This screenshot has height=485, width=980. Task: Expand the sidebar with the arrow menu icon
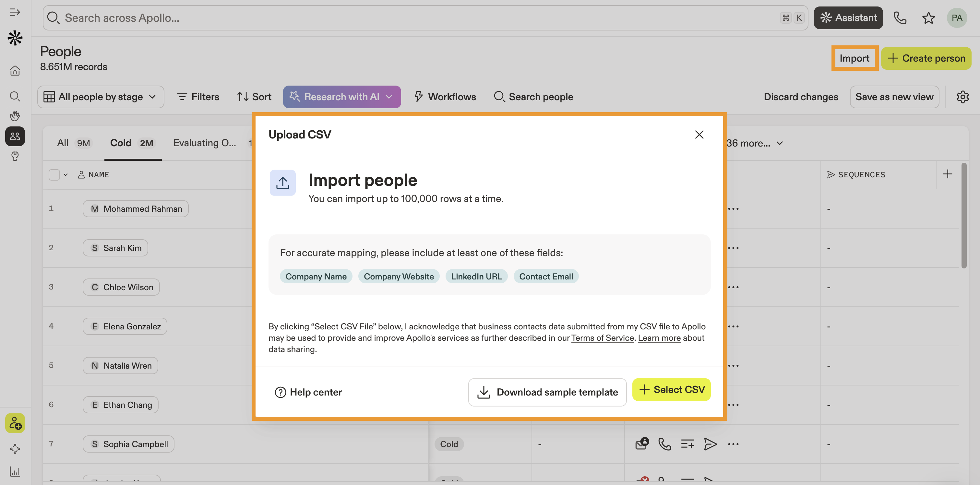coord(15,12)
